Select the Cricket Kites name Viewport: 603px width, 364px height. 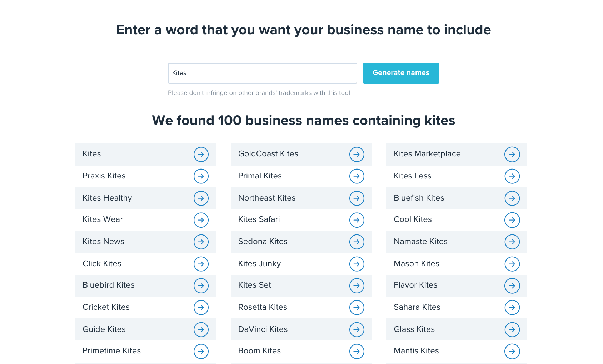(106, 307)
